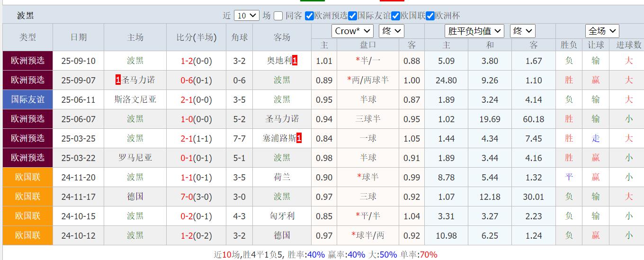
Task: Click the 进球数 column header
Action: [628, 45]
